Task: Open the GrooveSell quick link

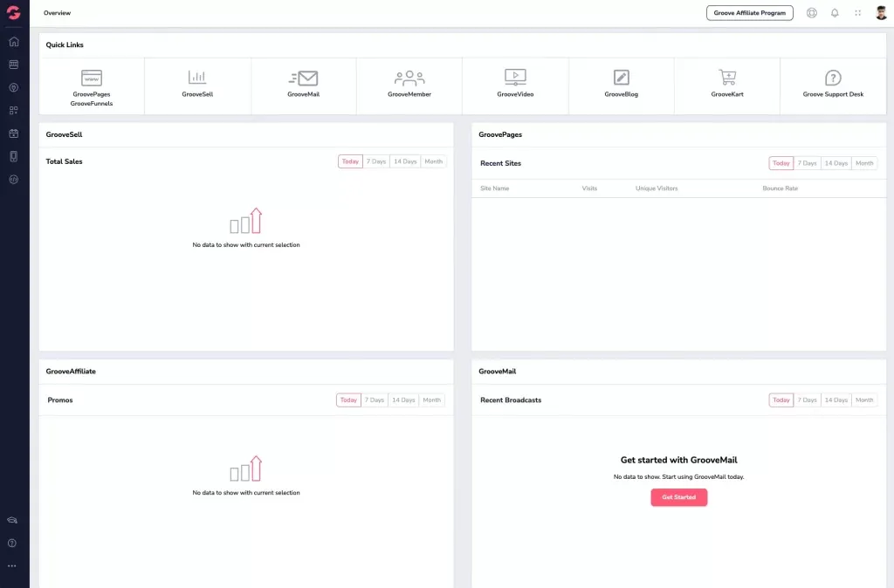Action: tap(197, 86)
